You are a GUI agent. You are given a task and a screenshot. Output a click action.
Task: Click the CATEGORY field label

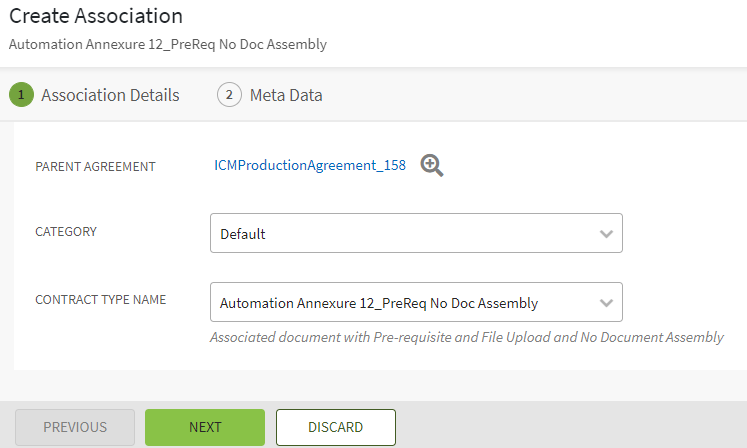(66, 231)
